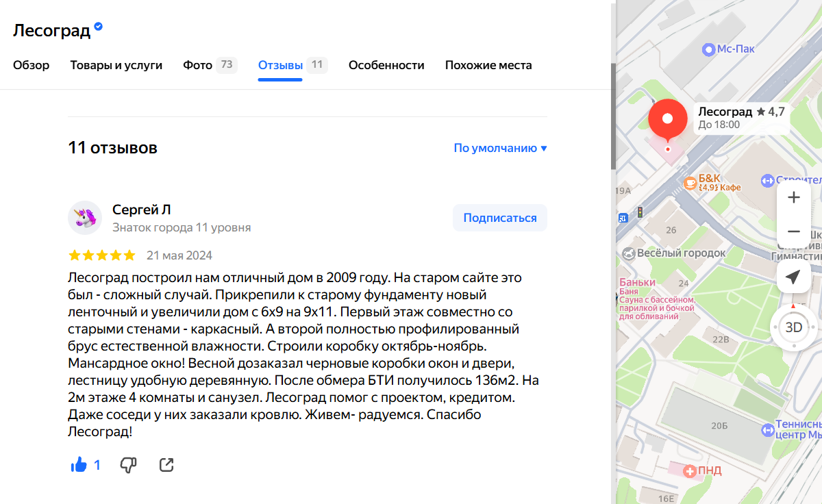Click the verified badge next to Лесоград
The height and width of the screenshot is (504, 822).
click(x=99, y=27)
